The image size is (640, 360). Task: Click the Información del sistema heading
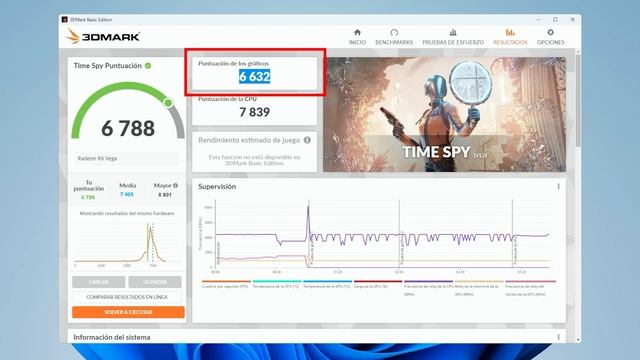coord(112,337)
